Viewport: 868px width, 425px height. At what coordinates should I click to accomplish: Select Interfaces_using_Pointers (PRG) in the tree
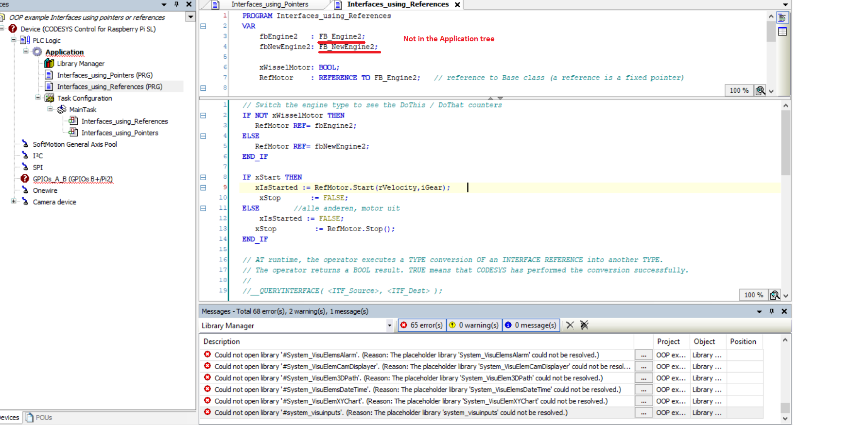pos(104,75)
